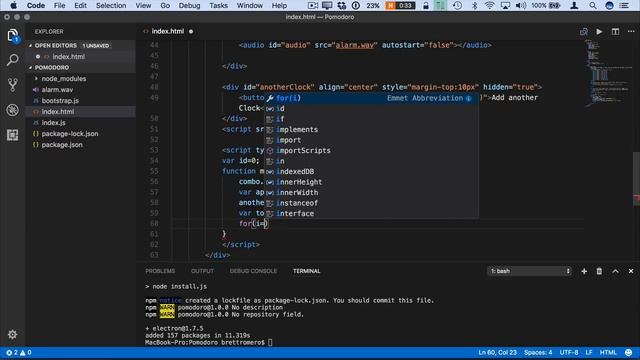Click the 'alarm.wav' link in the audio tag
Viewport: 640px width, 360px height.
point(354,45)
